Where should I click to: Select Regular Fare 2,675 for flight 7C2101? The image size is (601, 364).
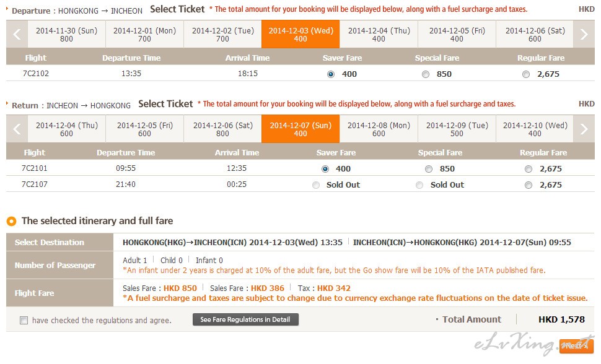(529, 169)
